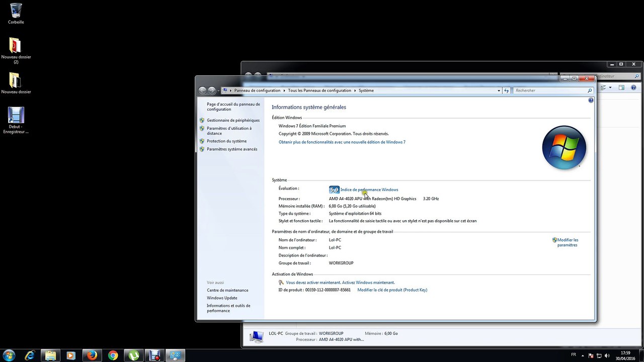
Task: Click 'Modifier les paramètres' link
Action: [568, 242]
